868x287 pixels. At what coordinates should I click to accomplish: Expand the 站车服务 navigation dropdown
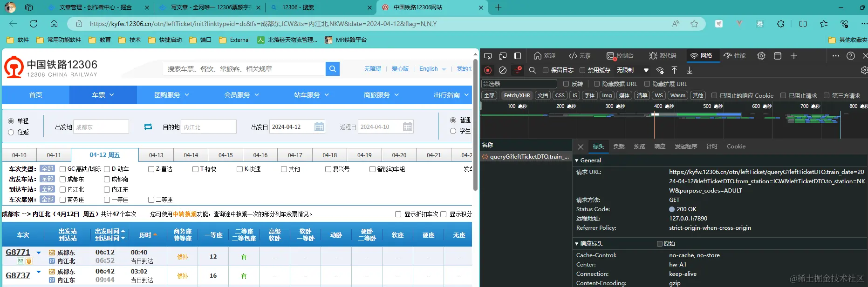pyautogui.click(x=312, y=95)
